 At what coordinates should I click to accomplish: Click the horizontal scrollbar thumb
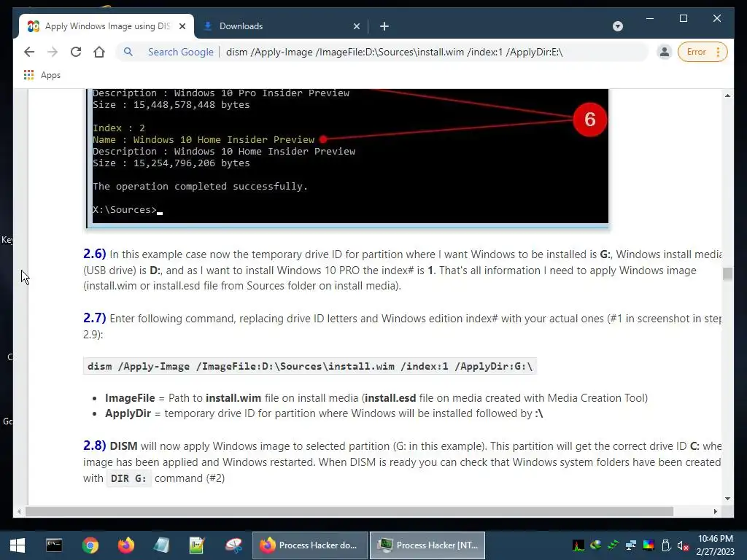tap(349, 511)
